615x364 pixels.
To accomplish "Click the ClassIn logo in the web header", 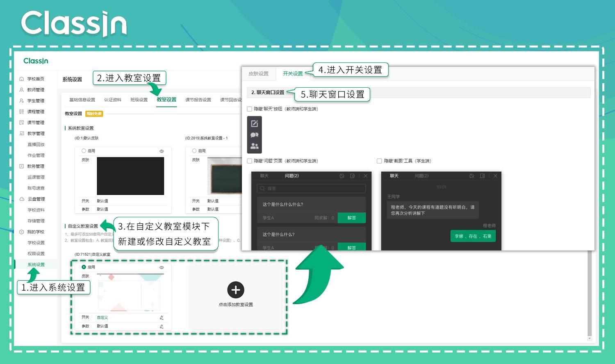I will [x=36, y=61].
